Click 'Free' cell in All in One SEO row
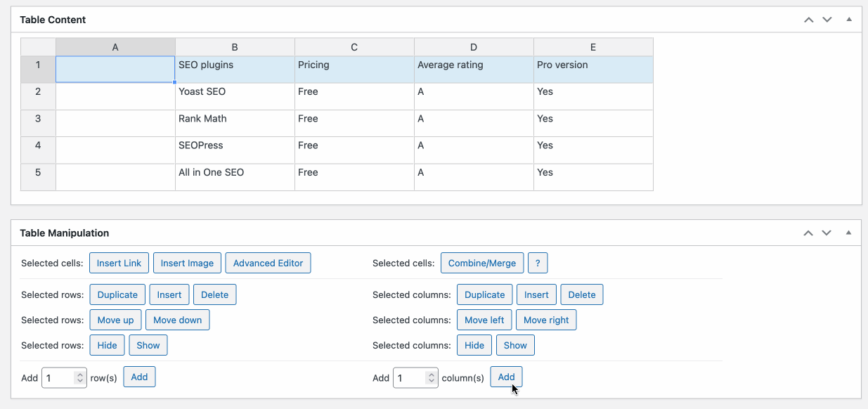The image size is (868, 409). [x=354, y=176]
